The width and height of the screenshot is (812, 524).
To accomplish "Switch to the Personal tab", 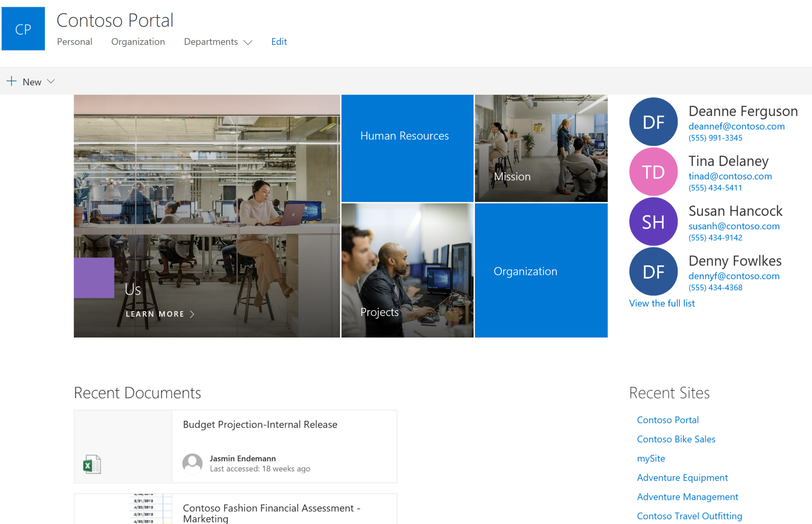I will click(x=75, y=42).
